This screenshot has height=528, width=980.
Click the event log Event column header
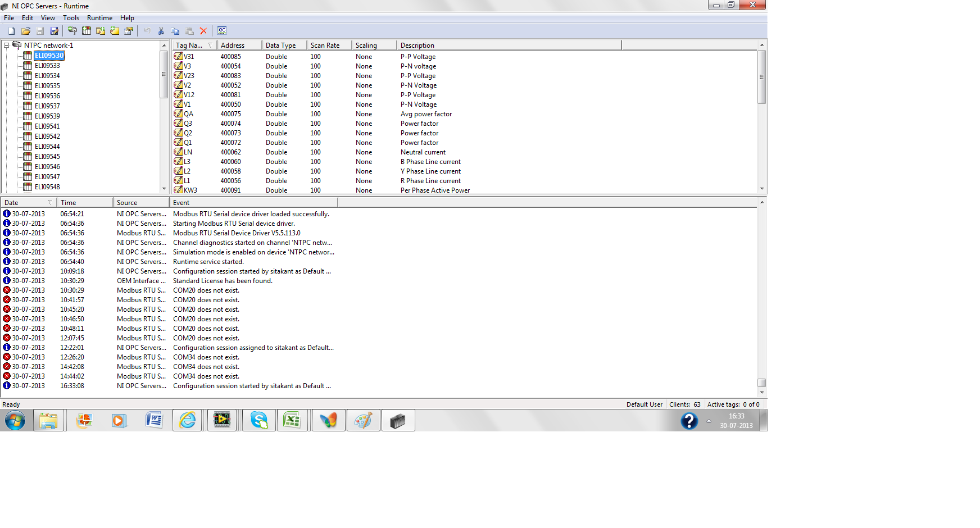(x=253, y=203)
